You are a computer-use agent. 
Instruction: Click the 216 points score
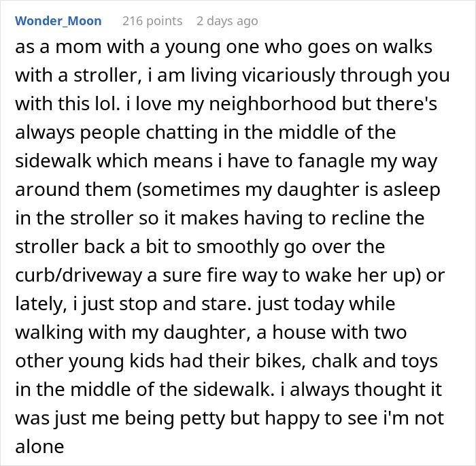152,21
